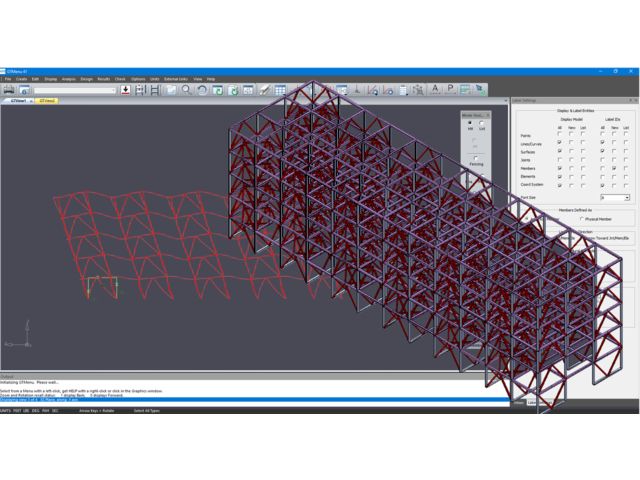This screenshot has height=480, width=640.
Task: Click the circular-arrow rotate view icon
Action: click(202, 90)
